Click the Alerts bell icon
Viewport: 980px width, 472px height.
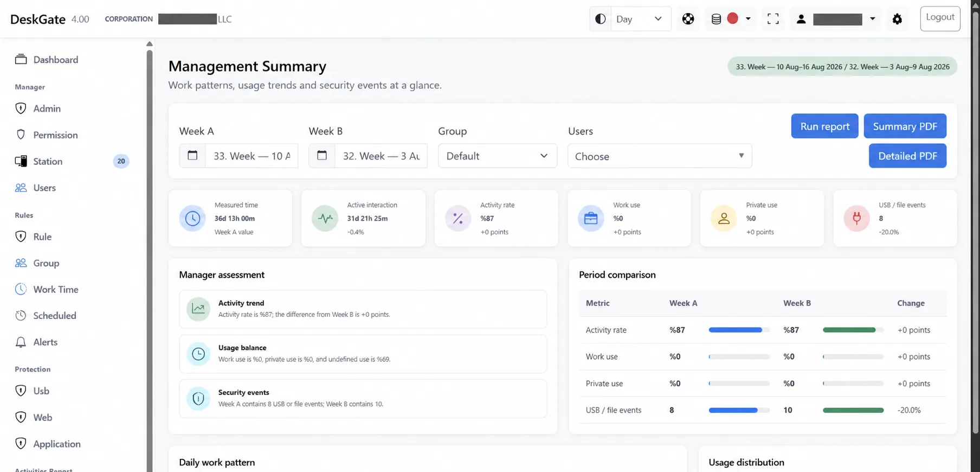pos(21,342)
